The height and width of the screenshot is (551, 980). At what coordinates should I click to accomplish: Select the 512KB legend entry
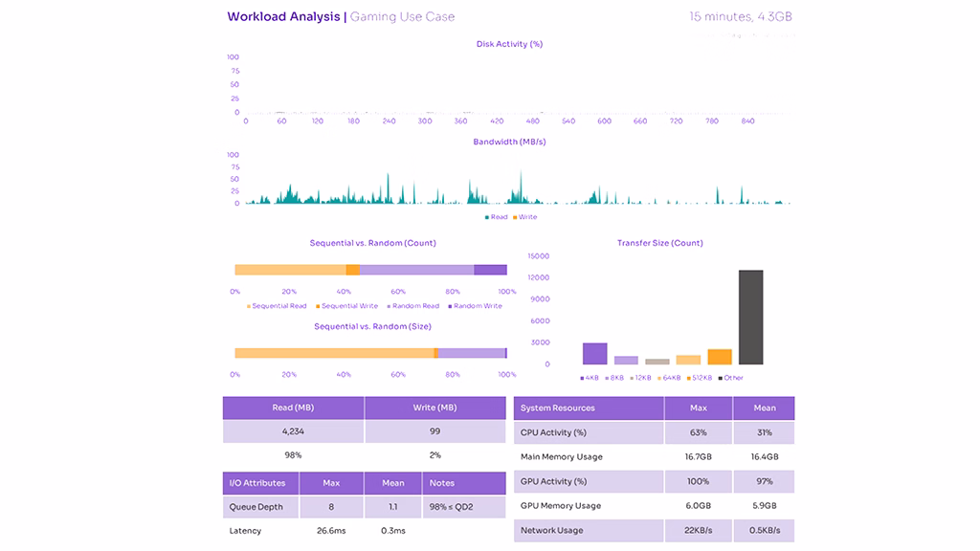(x=700, y=378)
